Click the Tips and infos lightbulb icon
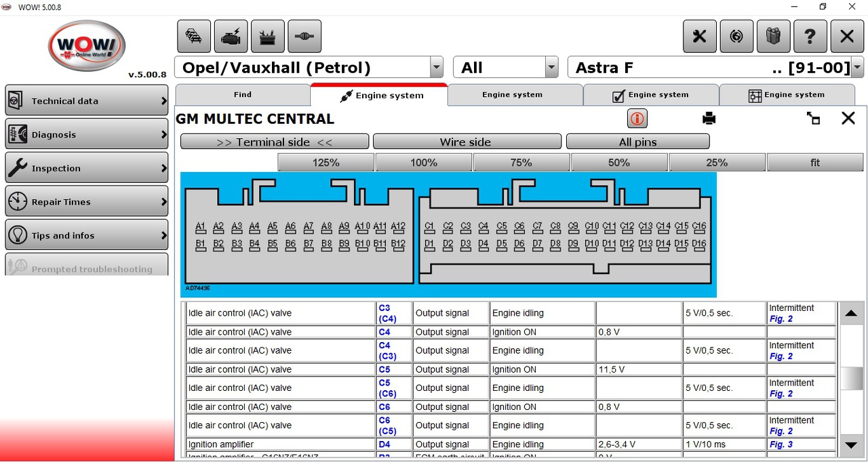The height and width of the screenshot is (462, 868). click(x=18, y=235)
